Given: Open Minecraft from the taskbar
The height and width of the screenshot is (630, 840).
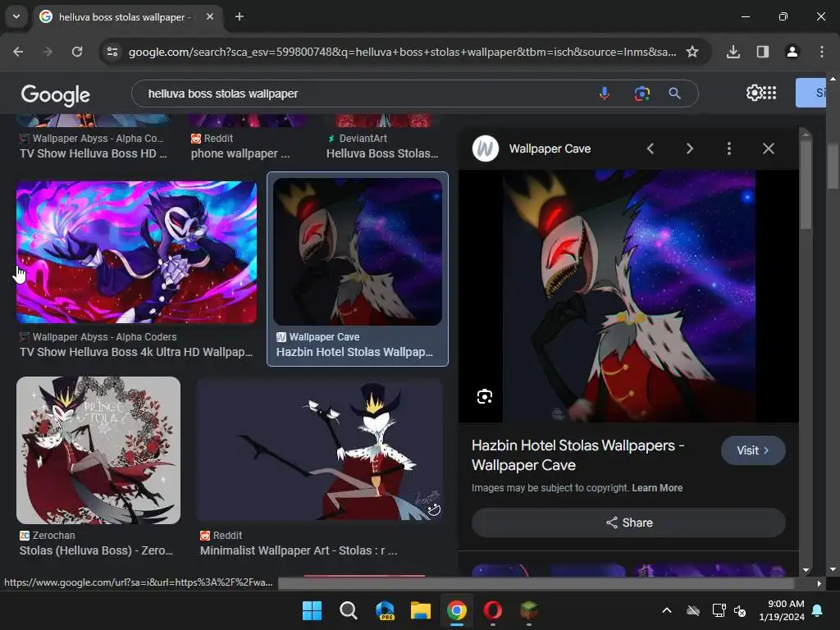Looking at the screenshot, I should [529, 610].
